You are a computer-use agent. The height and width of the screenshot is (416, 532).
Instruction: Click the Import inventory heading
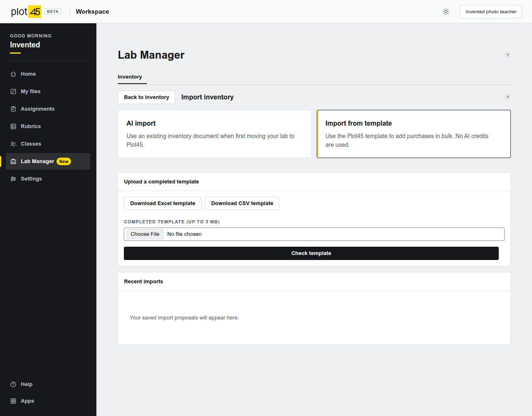click(x=207, y=97)
